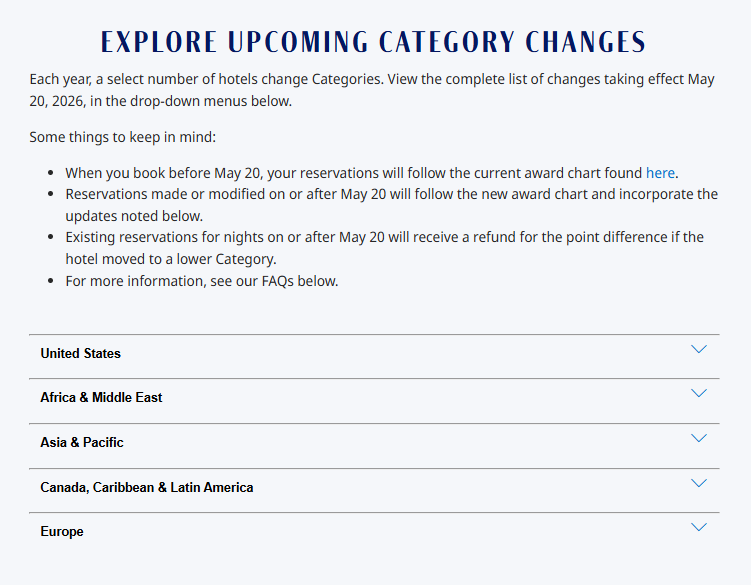The image size is (751, 585).
Task: Expand the United States chevron arrow
Action: (x=699, y=349)
